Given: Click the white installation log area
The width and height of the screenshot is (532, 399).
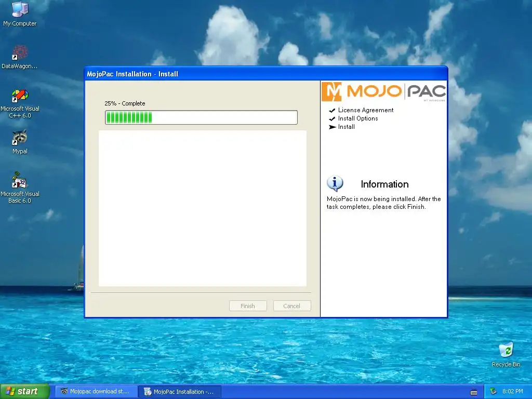Looking at the screenshot, I should [203, 208].
